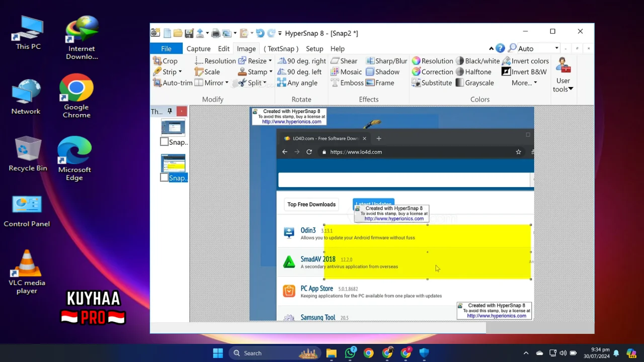
Task: Convert image to Grayscale
Action: 475,83
